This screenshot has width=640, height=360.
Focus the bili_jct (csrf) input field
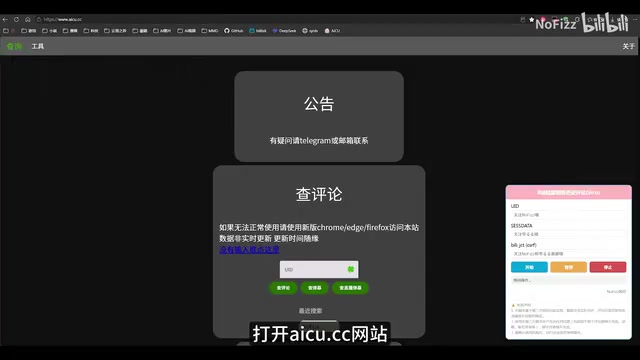[568, 254]
